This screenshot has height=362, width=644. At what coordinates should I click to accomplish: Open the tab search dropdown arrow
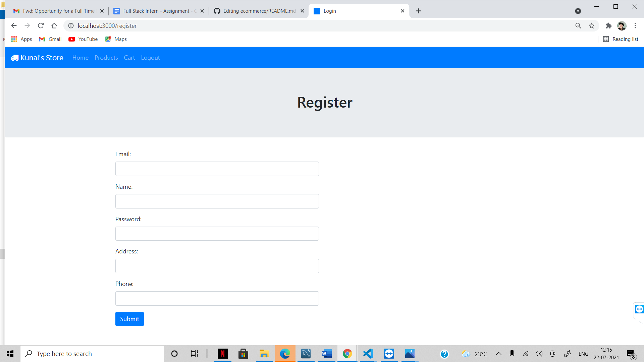tap(578, 11)
